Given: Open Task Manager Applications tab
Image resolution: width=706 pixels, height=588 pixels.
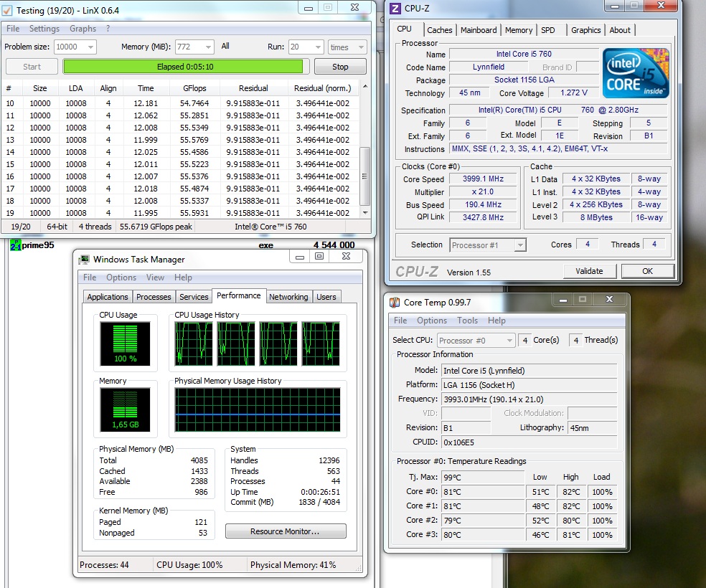Looking at the screenshot, I should pos(108,297).
